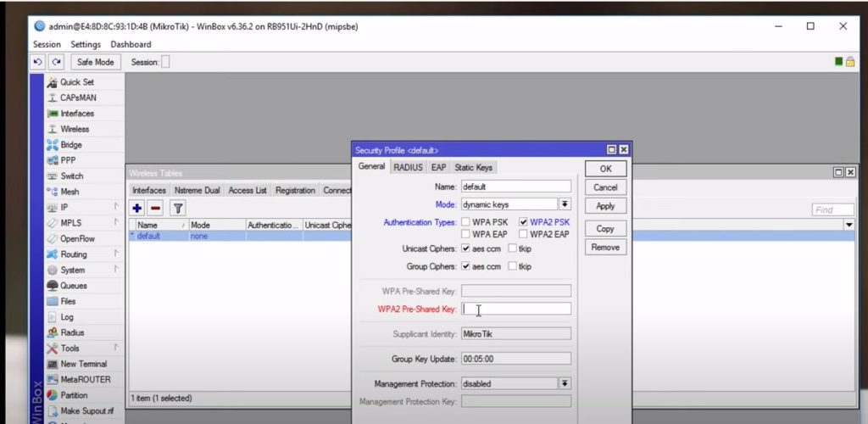
Task: Open Management Protection dropdown arrow
Action: pyautogui.click(x=565, y=383)
